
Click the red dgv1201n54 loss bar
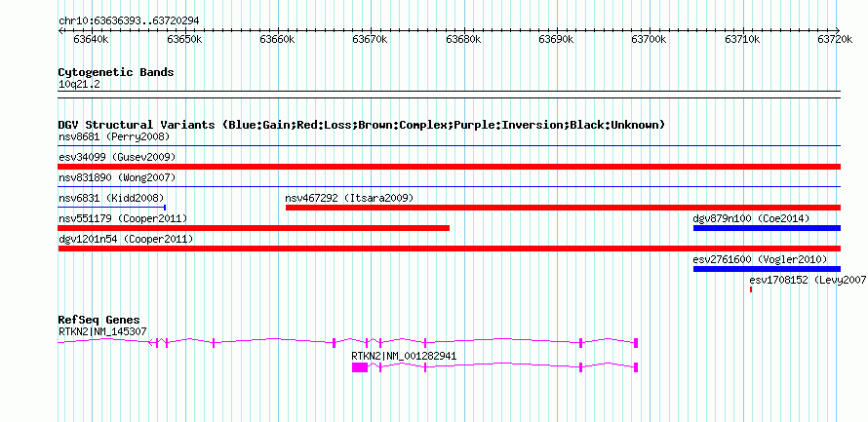point(449,249)
